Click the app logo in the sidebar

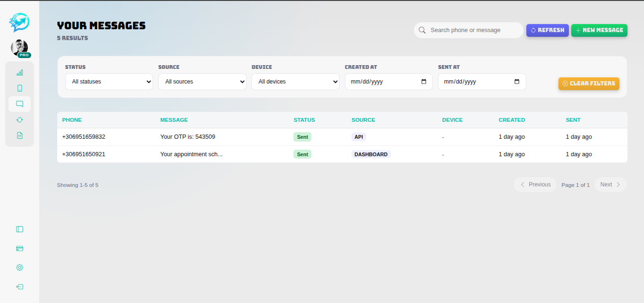click(x=19, y=22)
